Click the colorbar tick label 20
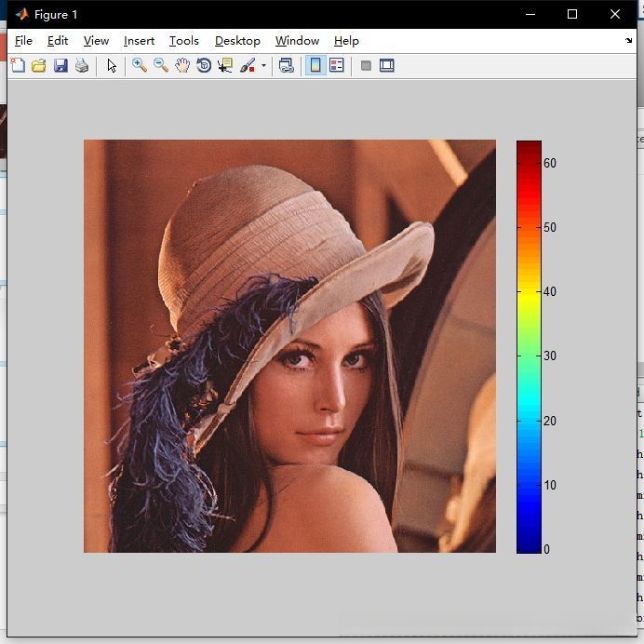 click(x=549, y=421)
